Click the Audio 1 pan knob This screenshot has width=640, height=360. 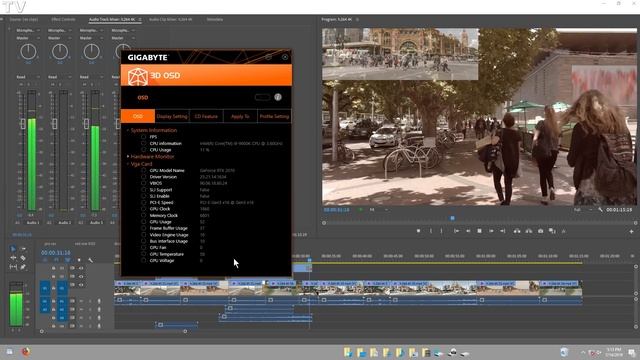tap(28, 51)
